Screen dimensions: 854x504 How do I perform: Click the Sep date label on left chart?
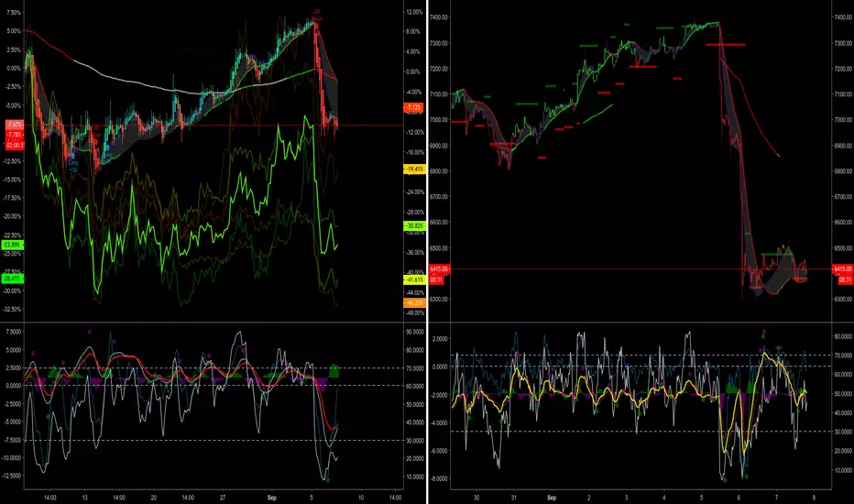[272, 498]
